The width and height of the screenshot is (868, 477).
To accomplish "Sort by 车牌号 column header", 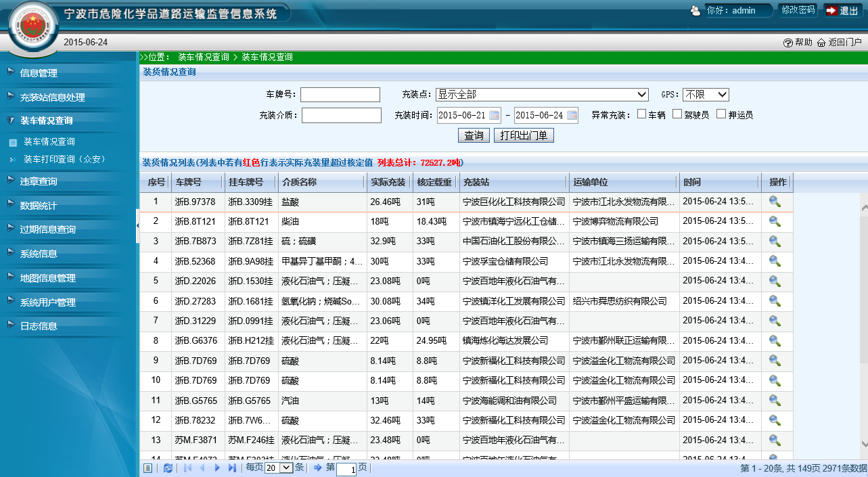I will [198, 183].
